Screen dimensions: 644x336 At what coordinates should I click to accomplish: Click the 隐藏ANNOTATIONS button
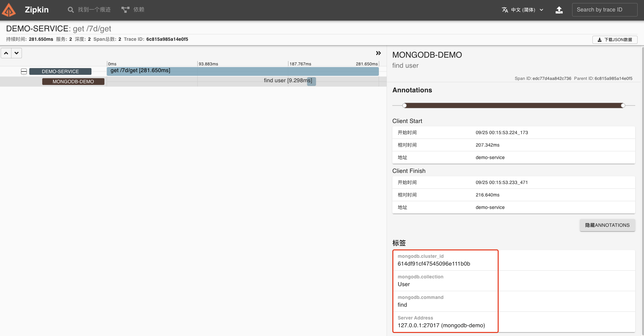click(607, 225)
